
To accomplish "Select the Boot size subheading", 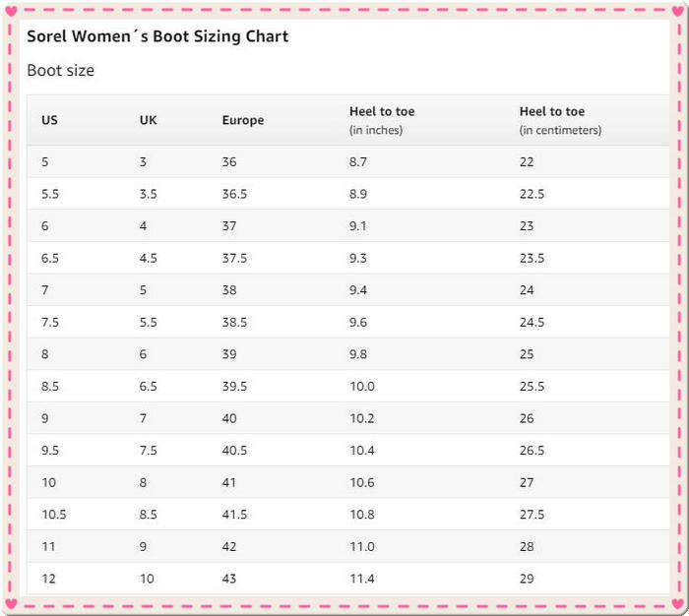I will point(60,71).
